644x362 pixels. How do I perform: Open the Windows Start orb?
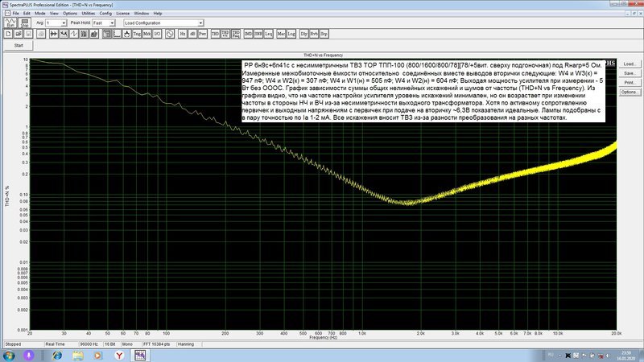point(9,355)
